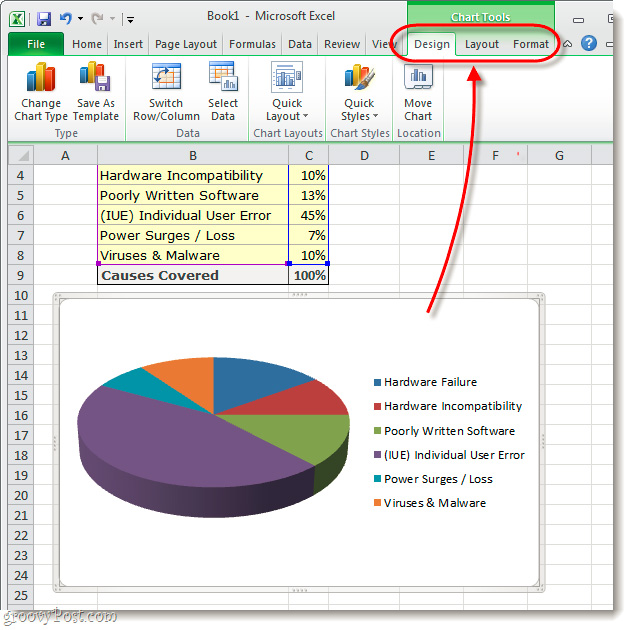Switch to Chart Tools Format tab

(530, 44)
